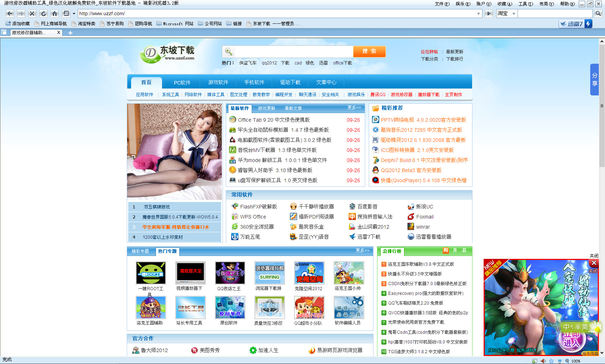
Task: Open the 洛克王国东歌辅助V3.8 ranking entry
Action: (x=421, y=264)
